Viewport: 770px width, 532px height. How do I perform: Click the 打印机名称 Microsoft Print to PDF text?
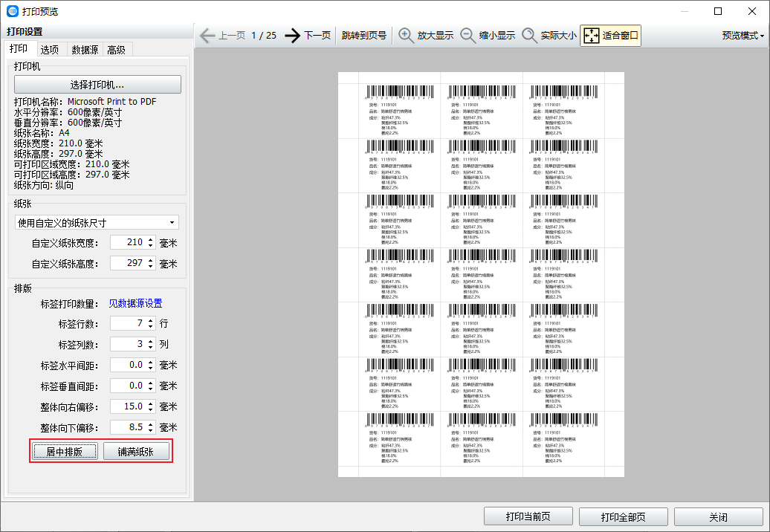click(85, 102)
